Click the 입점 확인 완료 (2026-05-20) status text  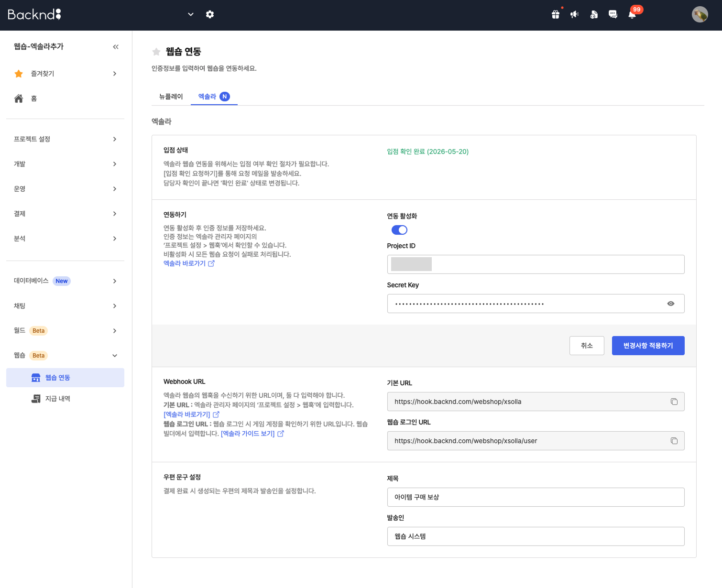tap(428, 152)
